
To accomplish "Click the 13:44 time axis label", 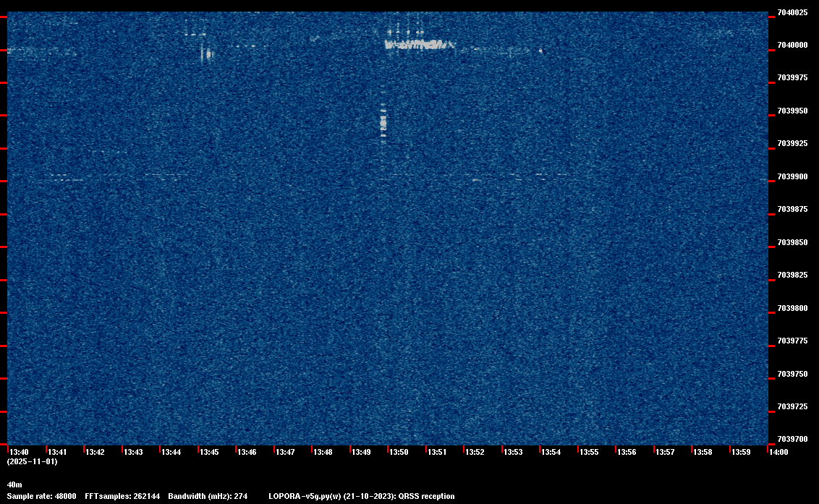I will (171, 452).
